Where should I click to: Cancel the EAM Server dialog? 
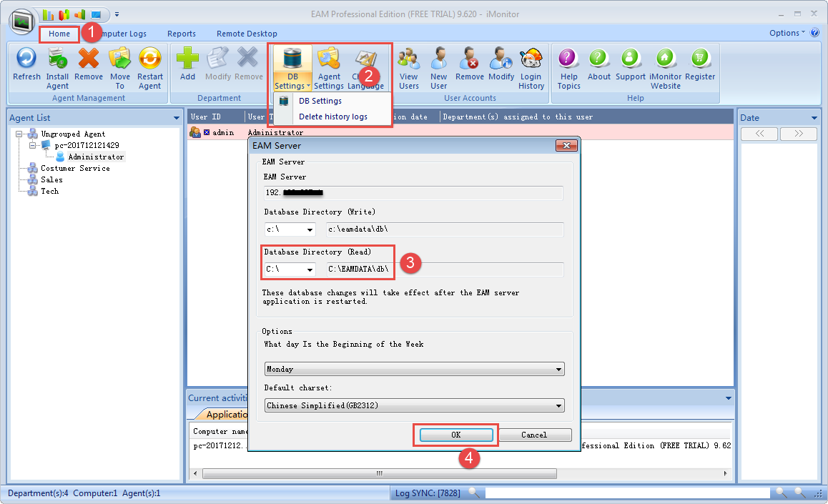[535, 435]
